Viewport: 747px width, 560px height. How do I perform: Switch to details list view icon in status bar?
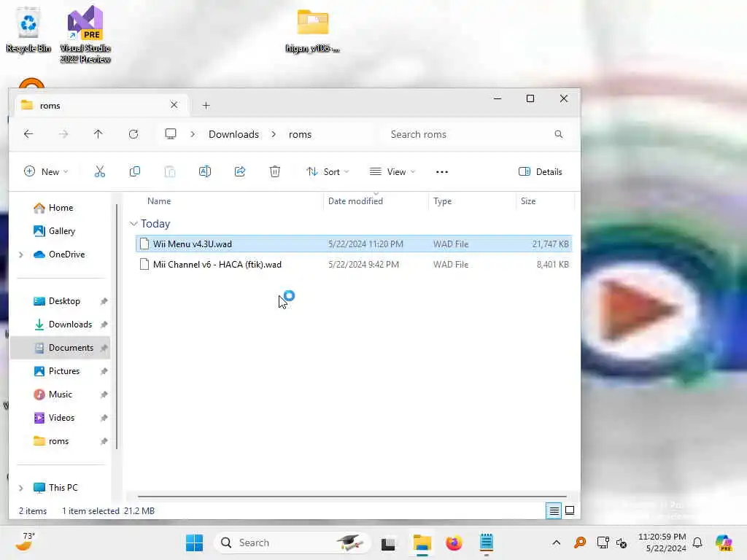(554, 511)
